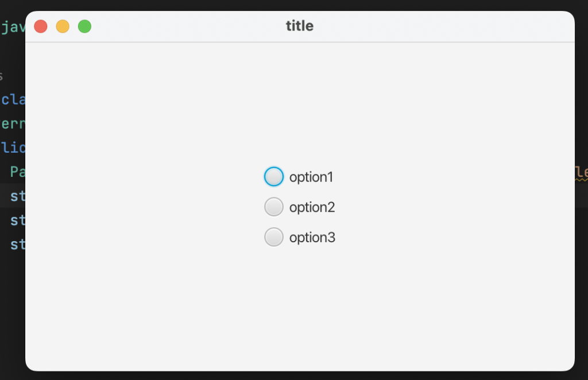The height and width of the screenshot is (380, 588).
Task: Select the option3 radio button circle
Action: (x=274, y=236)
